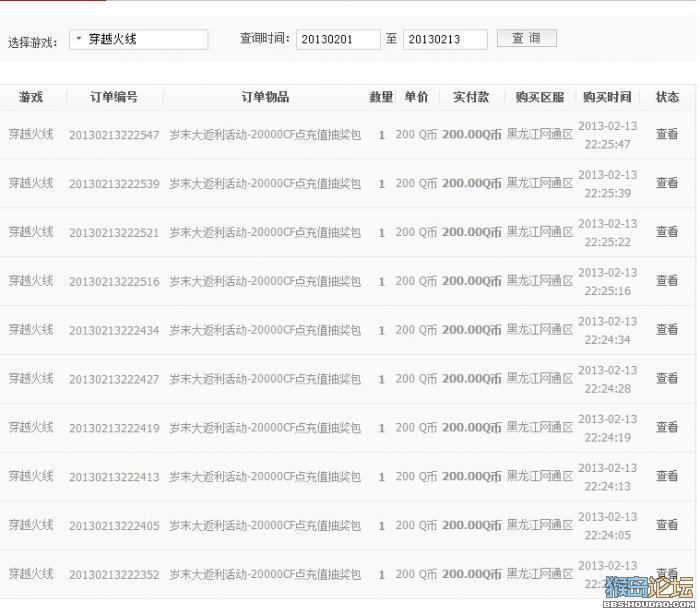Select order number 2013021322427
The height and width of the screenshot is (613, 700).
click(114, 379)
